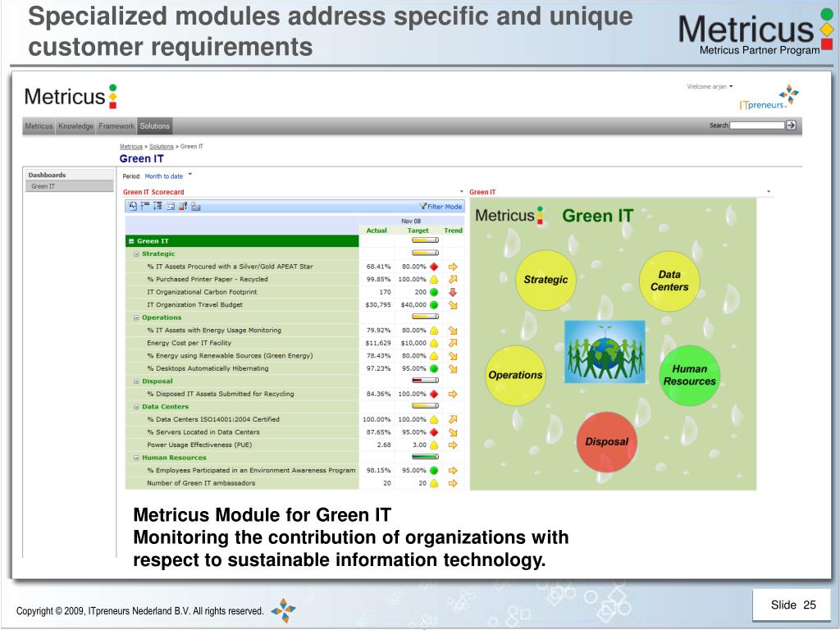This screenshot has width=840, height=630.
Task: Click trend arrow for Energy using Renewable Sources
Action: (x=453, y=356)
